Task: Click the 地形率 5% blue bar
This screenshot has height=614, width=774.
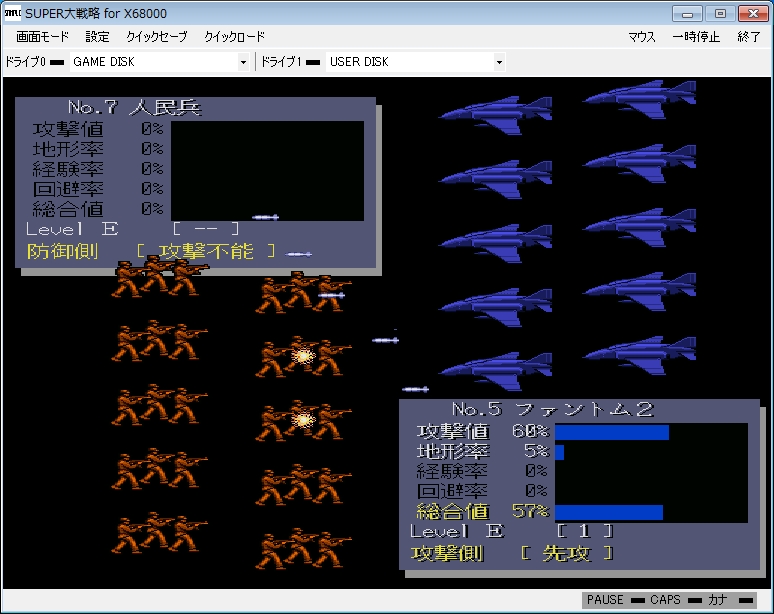Action: [x=560, y=452]
